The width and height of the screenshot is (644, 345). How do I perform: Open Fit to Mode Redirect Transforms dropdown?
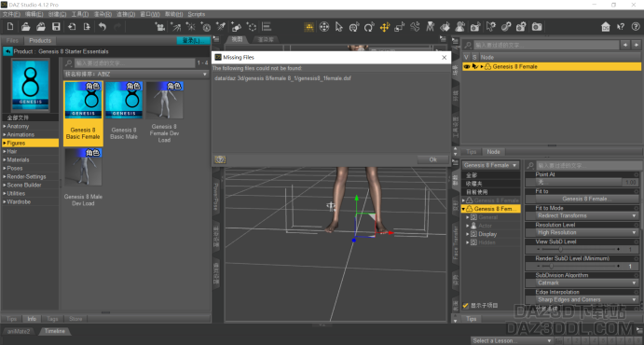click(x=586, y=215)
